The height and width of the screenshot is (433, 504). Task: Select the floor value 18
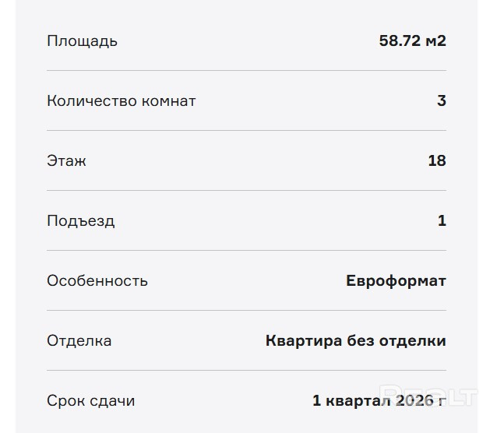(x=437, y=161)
